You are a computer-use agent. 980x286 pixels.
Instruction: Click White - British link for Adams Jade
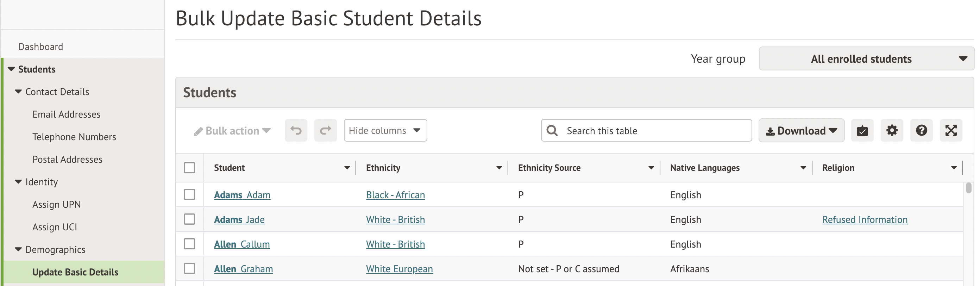click(x=396, y=220)
